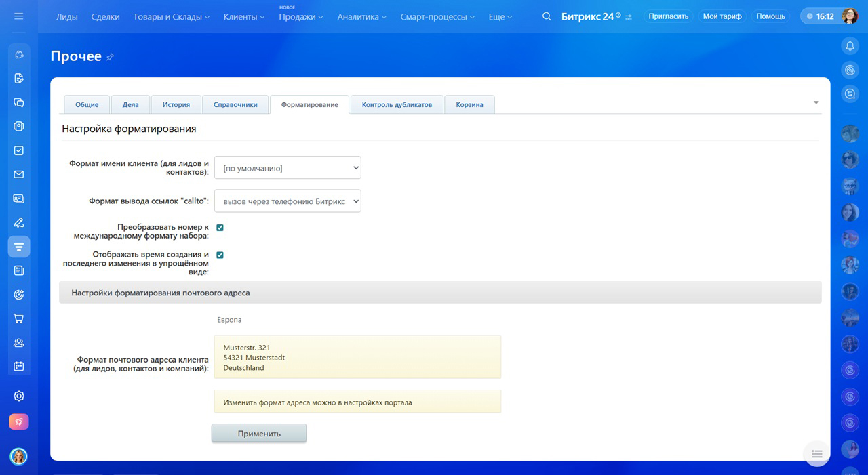This screenshot has height=475, width=868.
Task: Expand the tab list arrow at right
Action: click(816, 102)
